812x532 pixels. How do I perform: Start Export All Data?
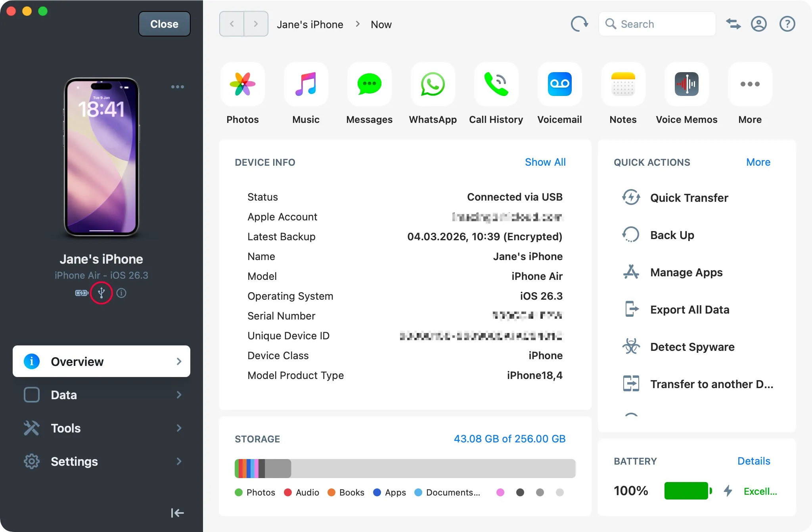[x=689, y=310]
